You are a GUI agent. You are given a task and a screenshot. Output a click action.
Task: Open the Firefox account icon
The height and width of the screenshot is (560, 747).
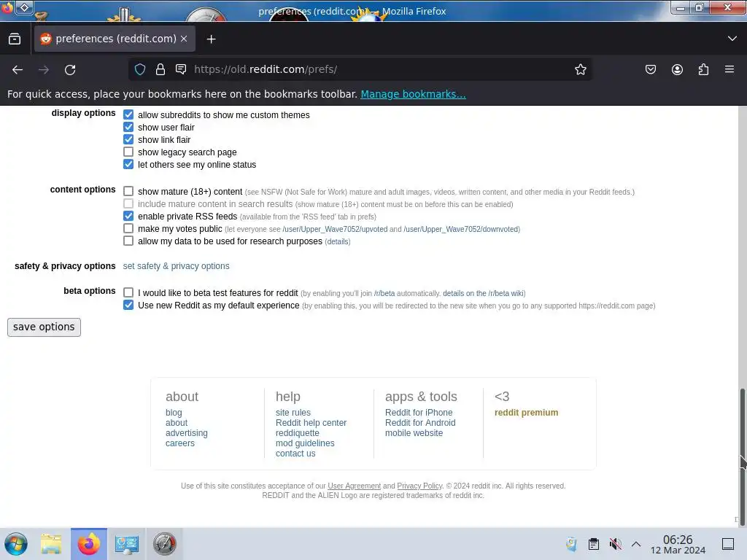(x=677, y=69)
